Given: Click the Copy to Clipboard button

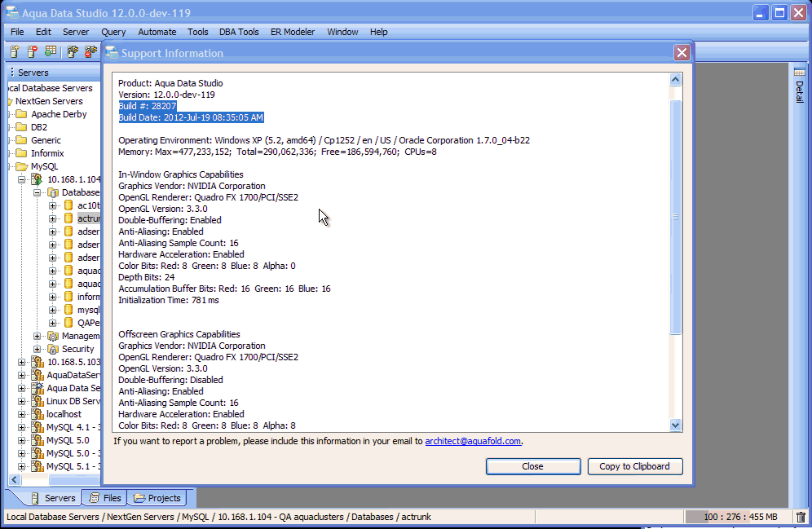Looking at the screenshot, I should (x=635, y=466).
